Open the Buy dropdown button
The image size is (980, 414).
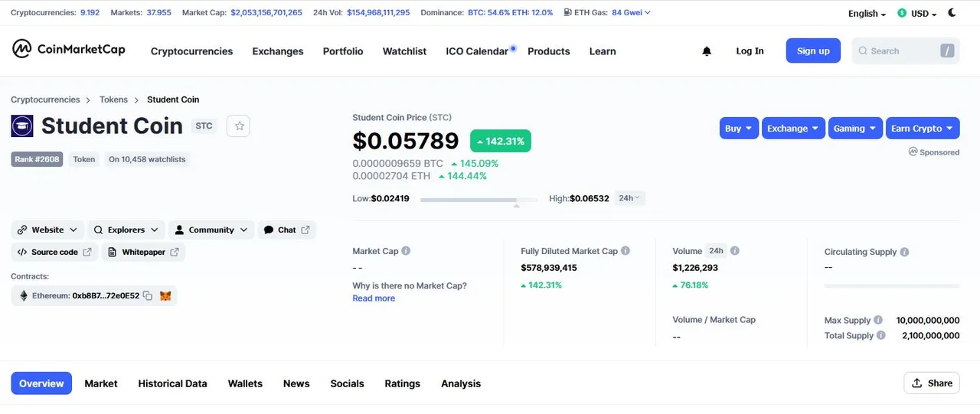pyautogui.click(x=739, y=128)
